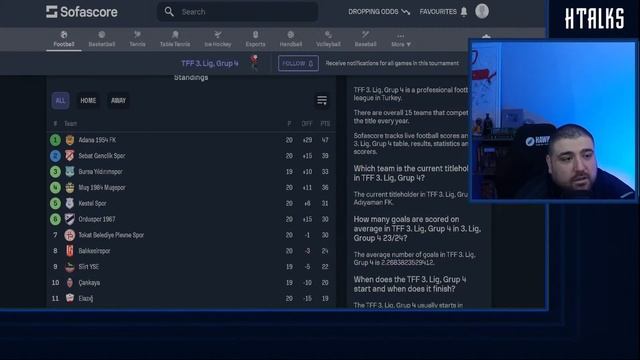Click the Muş 1984 Muşspor crest
This screenshot has width=640, height=360.
click(x=70, y=187)
